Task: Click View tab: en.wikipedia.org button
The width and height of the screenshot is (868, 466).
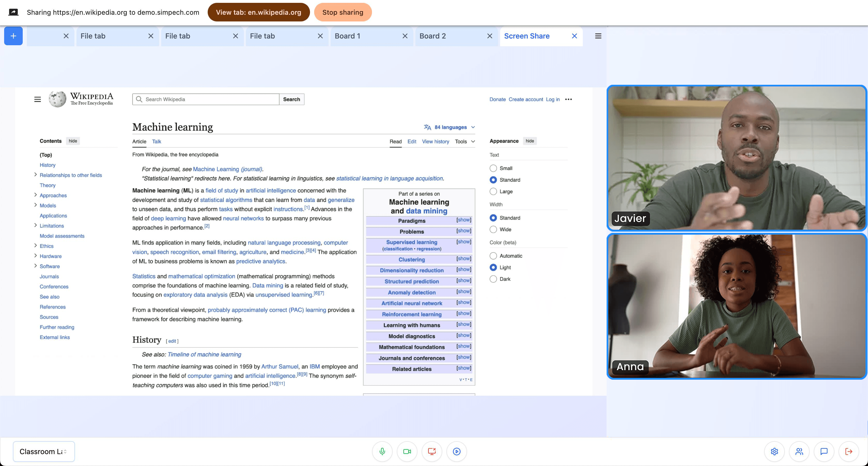Action: pos(258,12)
